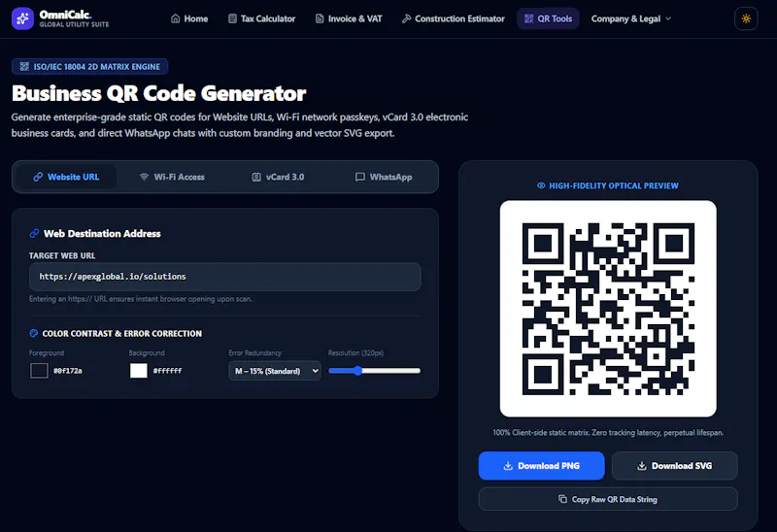Screen dimensions: 777x532
Task: Click the chat bubble icon on WhatsApp tab
Action: (x=360, y=177)
